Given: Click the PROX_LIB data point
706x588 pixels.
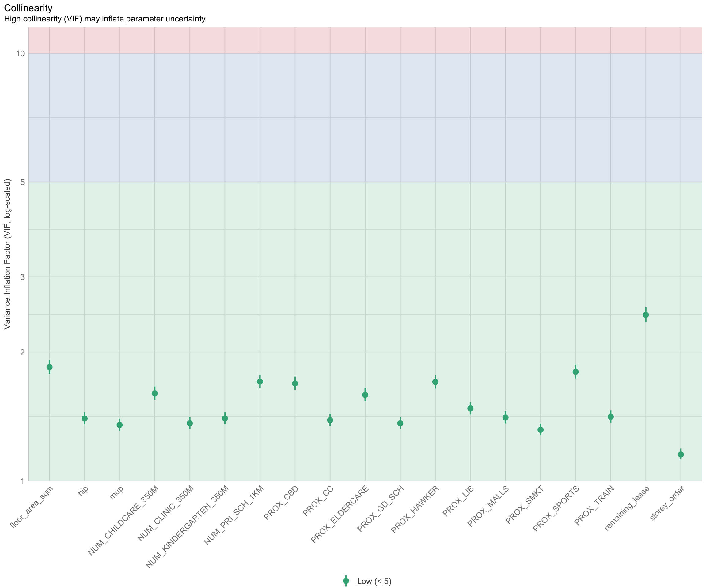Looking at the screenshot, I should coord(470,409).
